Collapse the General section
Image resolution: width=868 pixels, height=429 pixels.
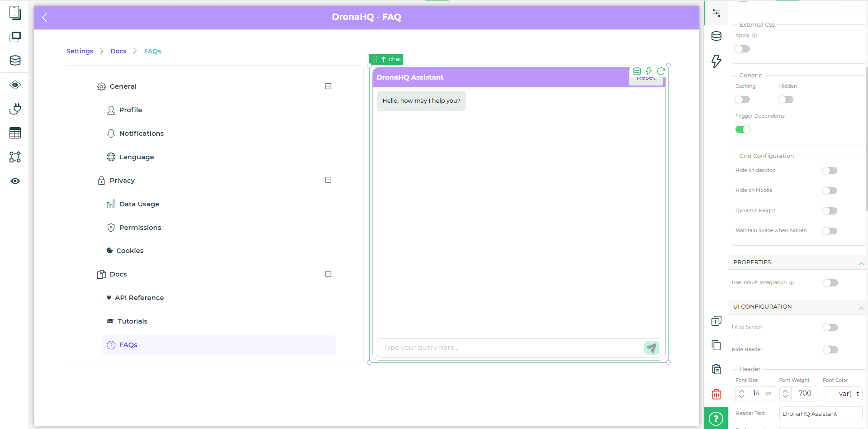328,86
